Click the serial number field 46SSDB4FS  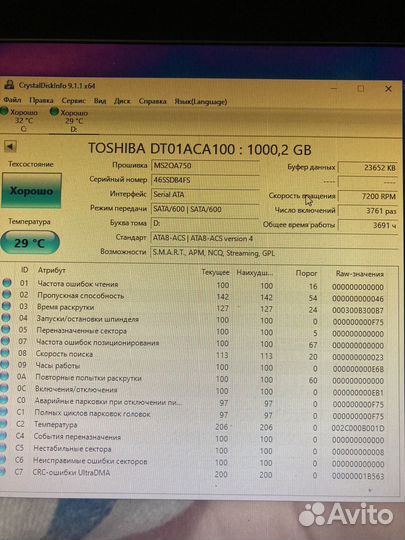[x=205, y=180]
